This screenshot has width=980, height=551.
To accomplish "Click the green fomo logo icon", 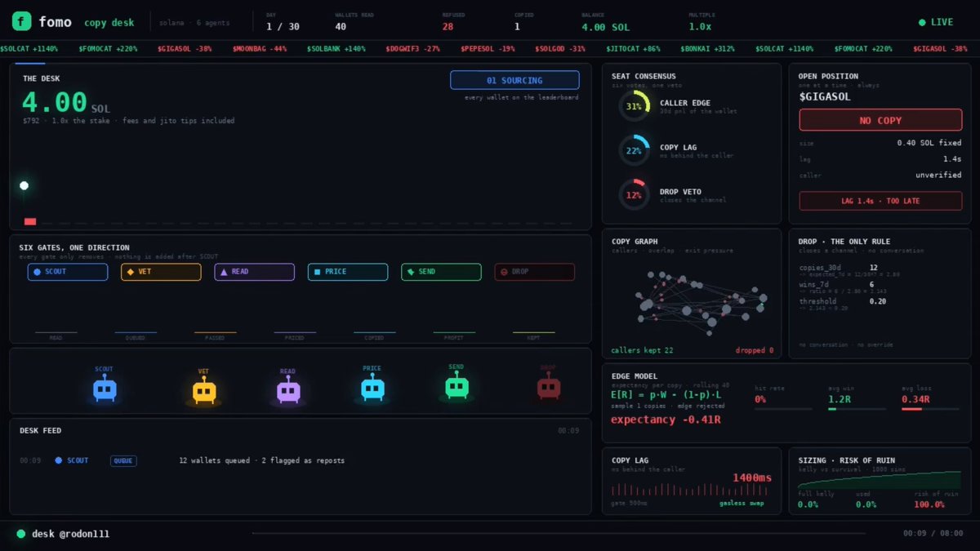I will [21, 22].
